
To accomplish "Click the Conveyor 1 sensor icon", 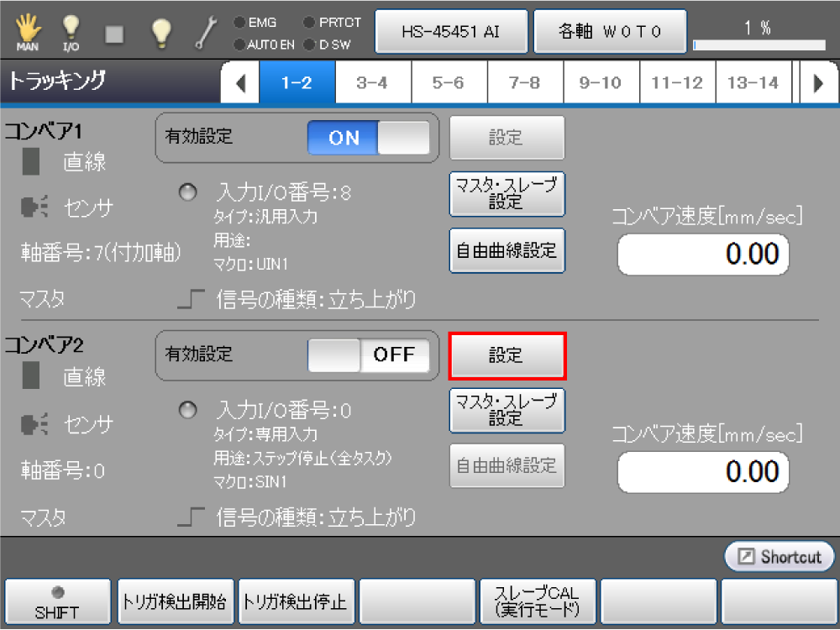I will click(x=34, y=207).
